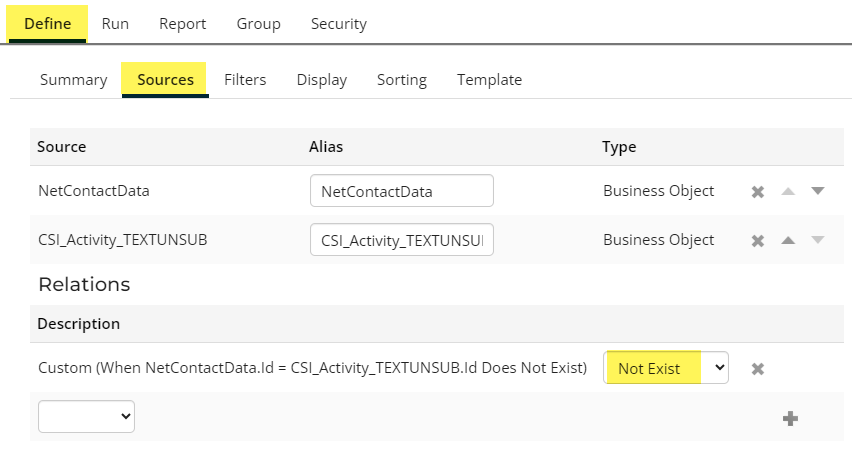Switch to the Run tab
Viewport: 852px width, 452px height.
point(115,23)
